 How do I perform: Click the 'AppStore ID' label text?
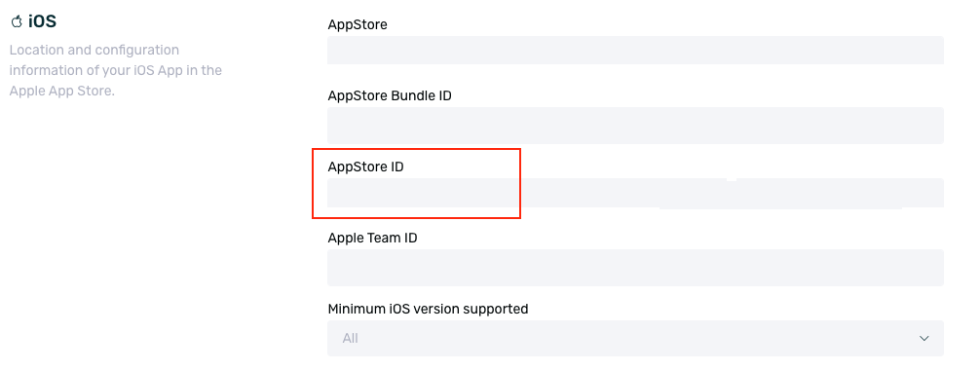click(365, 166)
